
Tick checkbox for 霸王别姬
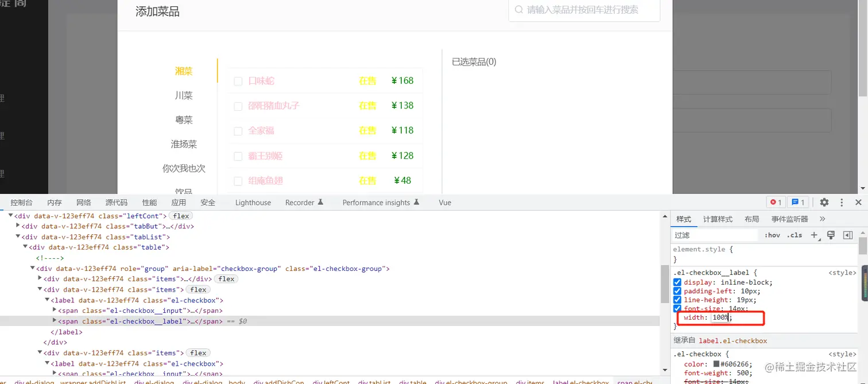point(238,156)
